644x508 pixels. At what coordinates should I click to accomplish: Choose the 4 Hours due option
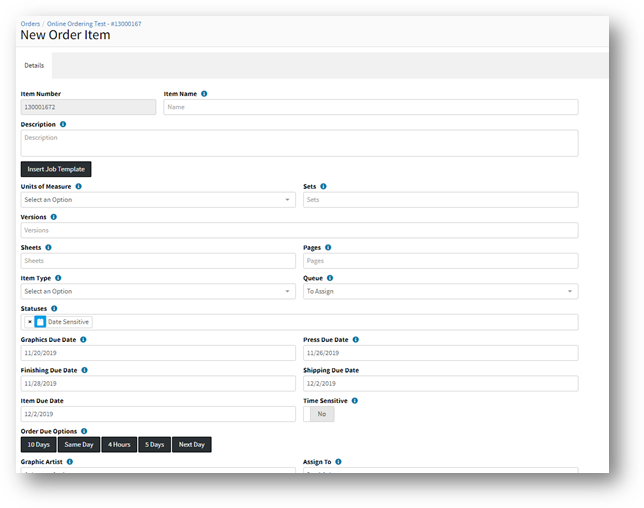click(x=119, y=444)
